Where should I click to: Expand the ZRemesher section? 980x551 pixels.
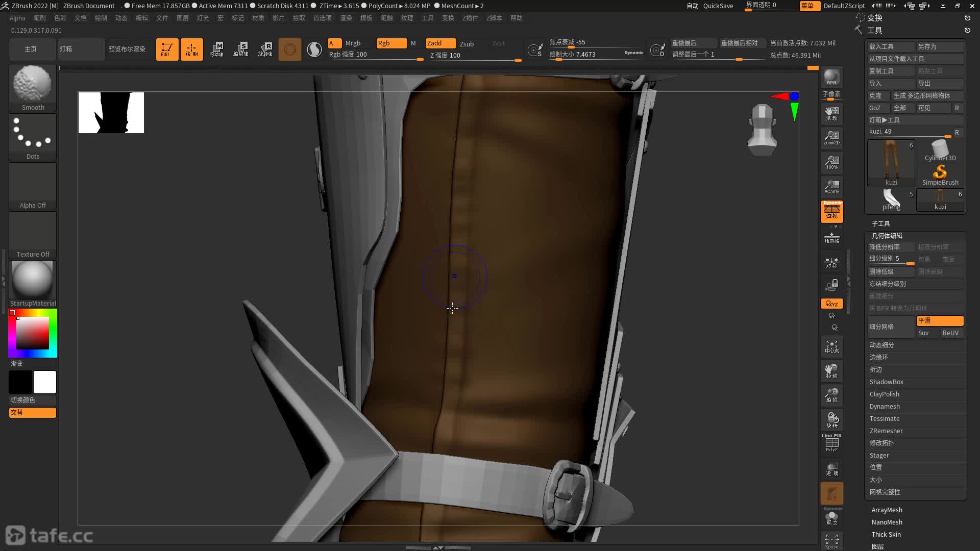tap(886, 431)
